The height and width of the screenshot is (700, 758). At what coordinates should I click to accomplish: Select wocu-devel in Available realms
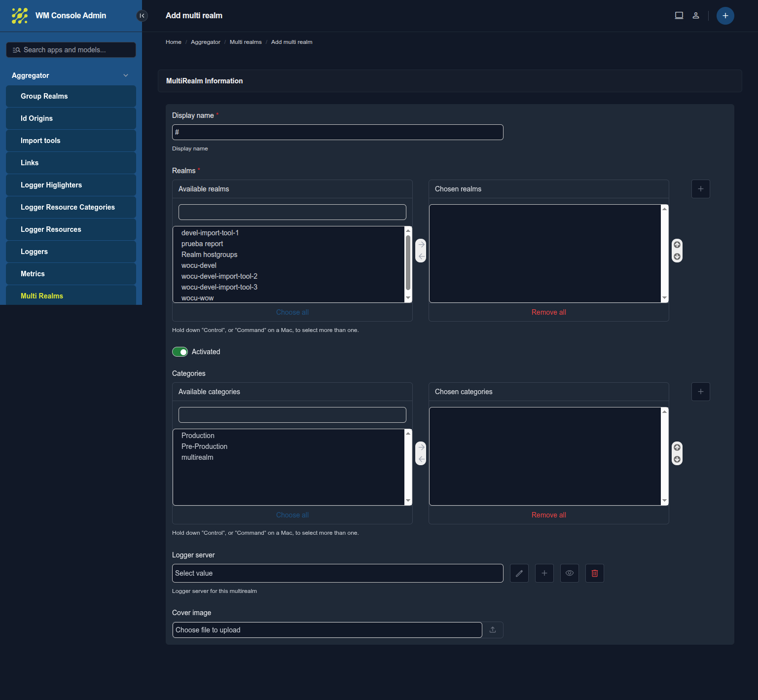pyautogui.click(x=199, y=265)
